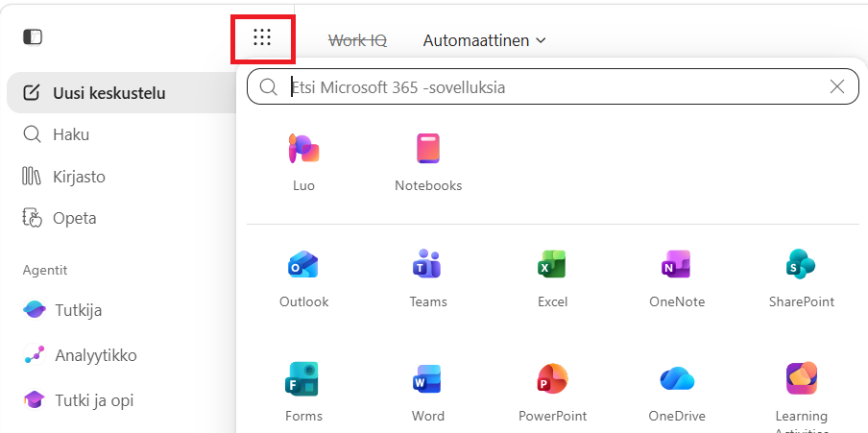Click the Agentit section heading
This screenshot has height=433, width=868.
[x=45, y=270]
